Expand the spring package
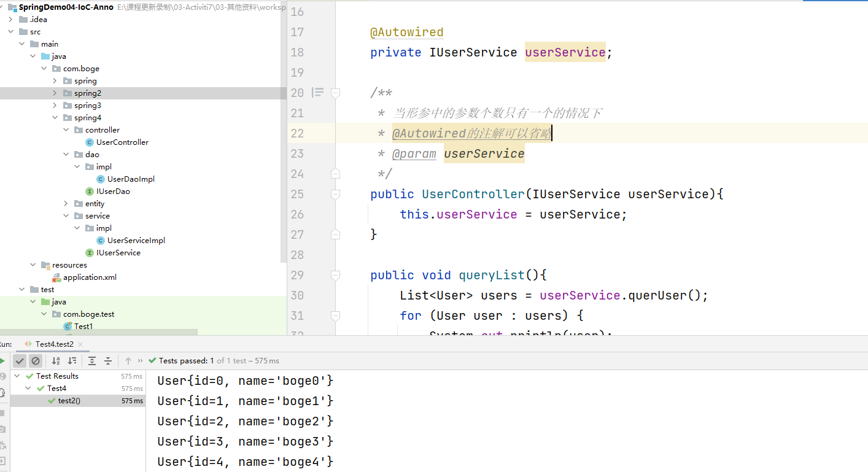This screenshot has height=472, width=868. coord(55,81)
